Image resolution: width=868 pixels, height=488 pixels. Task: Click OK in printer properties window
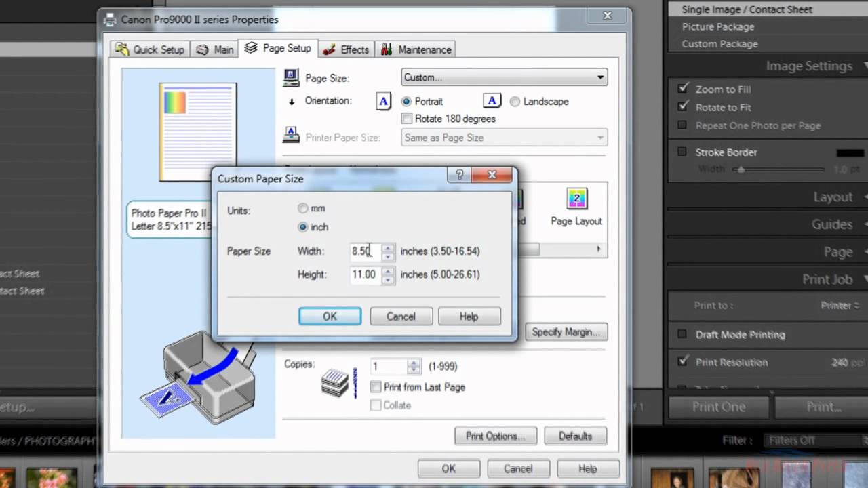[x=449, y=468]
